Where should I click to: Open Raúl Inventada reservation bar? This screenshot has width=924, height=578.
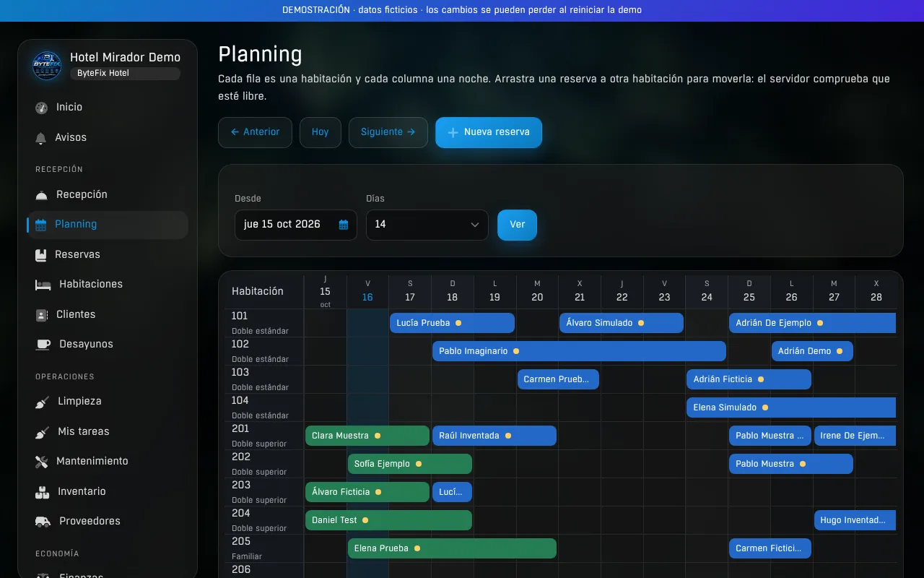pyautogui.click(x=494, y=436)
